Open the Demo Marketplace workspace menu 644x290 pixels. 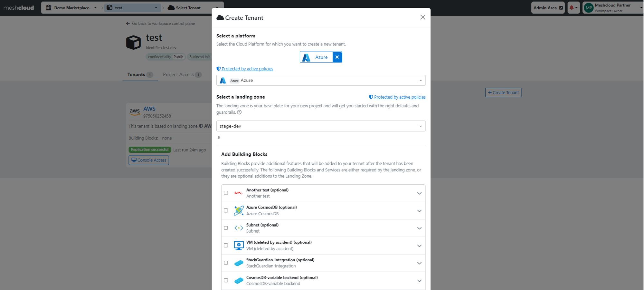click(x=71, y=8)
